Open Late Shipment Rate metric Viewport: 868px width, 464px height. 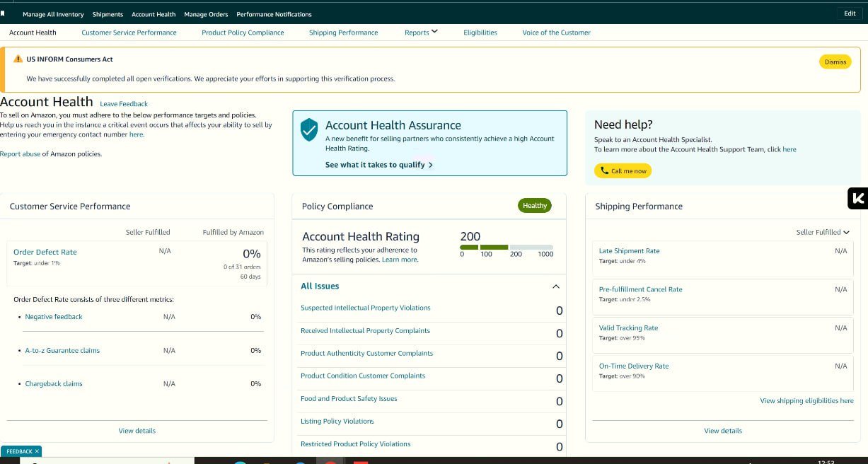pos(629,250)
